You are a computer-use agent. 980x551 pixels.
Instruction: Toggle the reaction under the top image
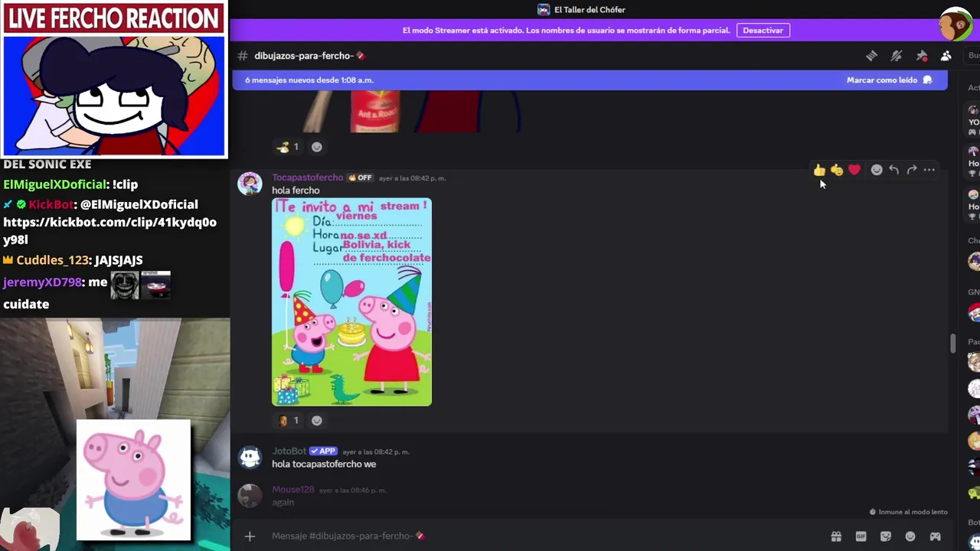pyautogui.click(x=289, y=147)
